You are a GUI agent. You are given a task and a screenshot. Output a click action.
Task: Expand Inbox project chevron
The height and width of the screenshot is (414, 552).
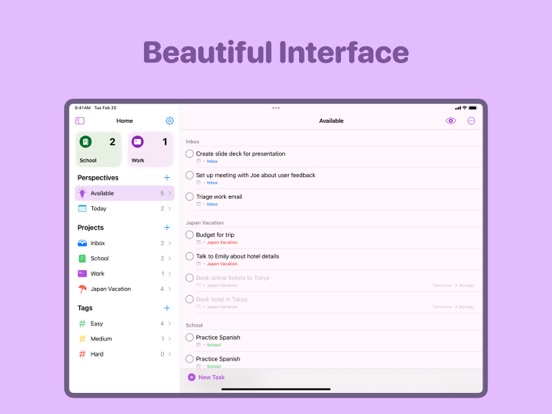point(170,243)
